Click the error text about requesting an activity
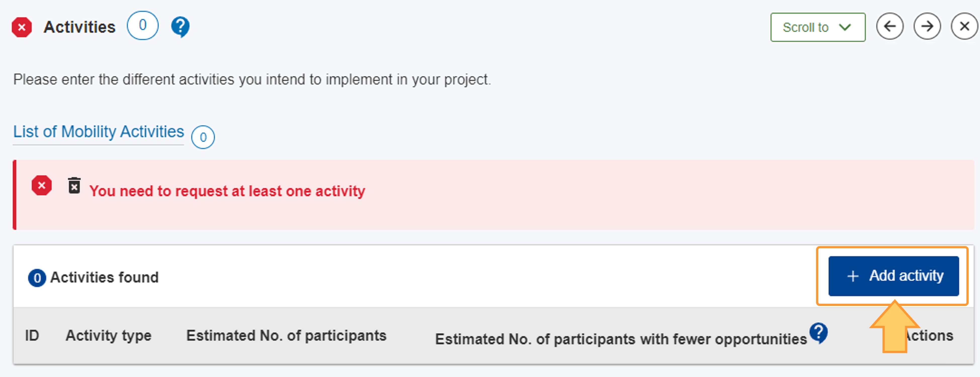The image size is (980, 377). coord(227,191)
